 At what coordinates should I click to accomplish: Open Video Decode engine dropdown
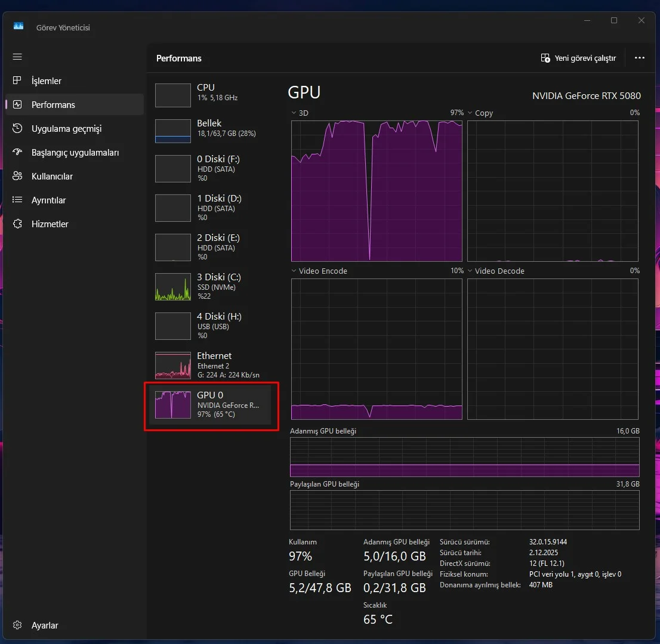470,271
